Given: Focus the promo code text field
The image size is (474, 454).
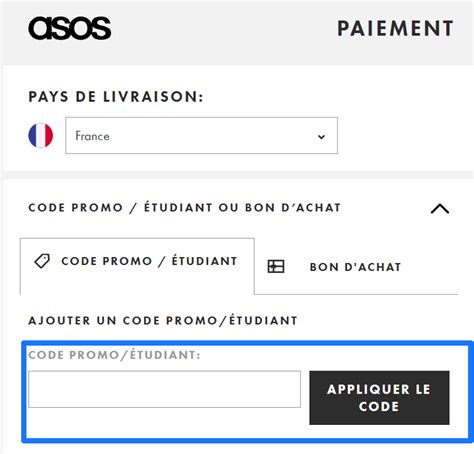Looking at the screenshot, I should 164,389.
